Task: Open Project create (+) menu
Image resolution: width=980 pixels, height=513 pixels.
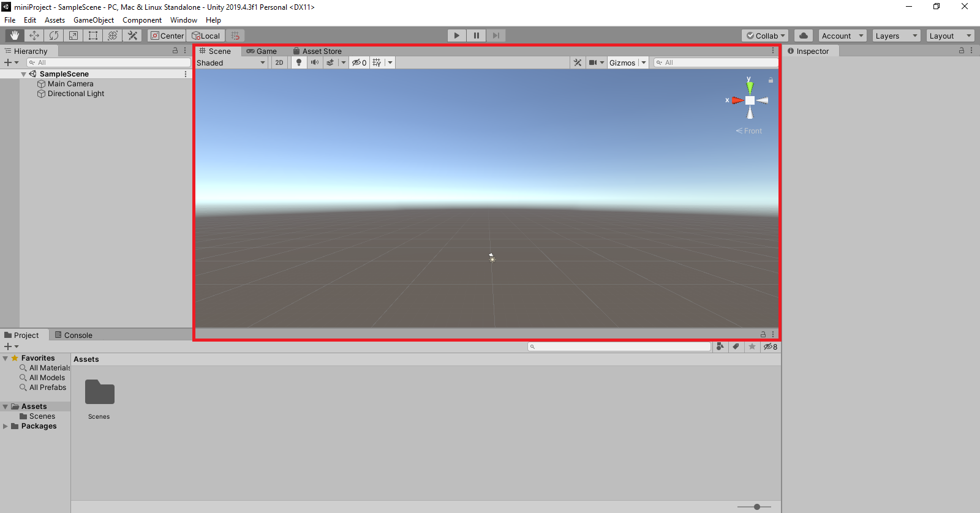Action: coord(11,346)
